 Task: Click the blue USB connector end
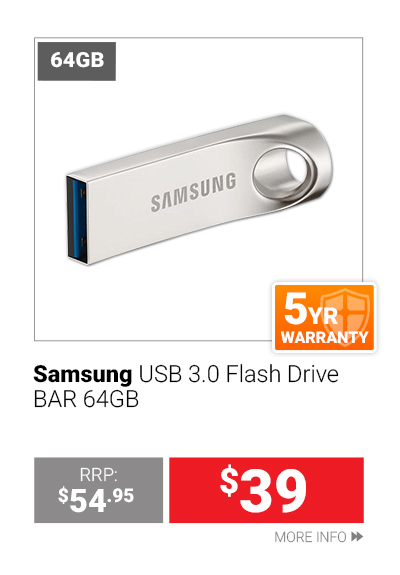pyautogui.click(x=78, y=219)
